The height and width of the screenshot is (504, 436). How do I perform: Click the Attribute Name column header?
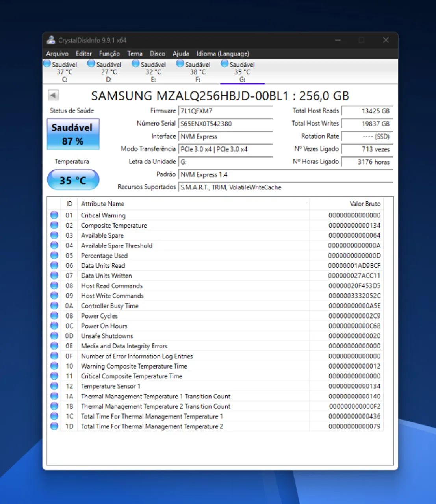193,204
